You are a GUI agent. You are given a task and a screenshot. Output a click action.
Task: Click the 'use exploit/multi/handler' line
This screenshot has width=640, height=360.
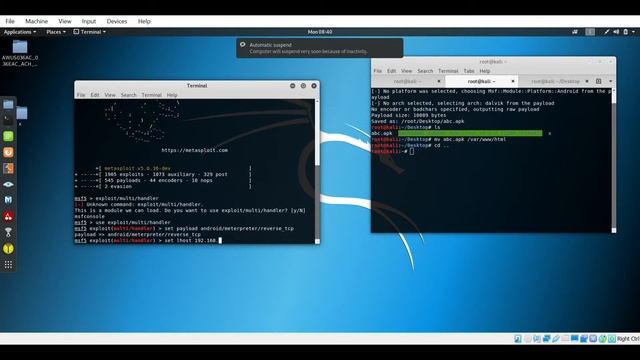click(122, 222)
